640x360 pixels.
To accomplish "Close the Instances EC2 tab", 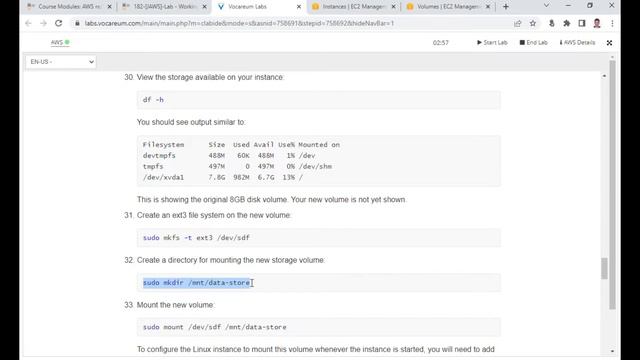I will tap(393, 7).
